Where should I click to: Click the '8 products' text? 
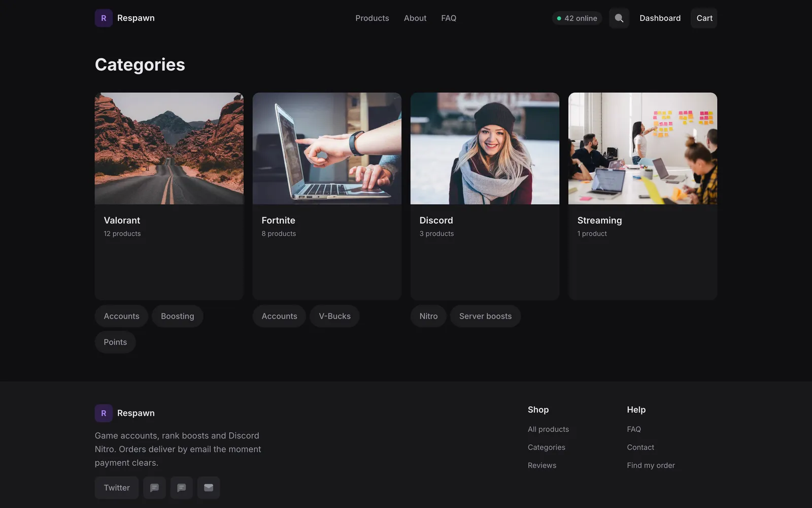pyautogui.click(x=279, y=234)
